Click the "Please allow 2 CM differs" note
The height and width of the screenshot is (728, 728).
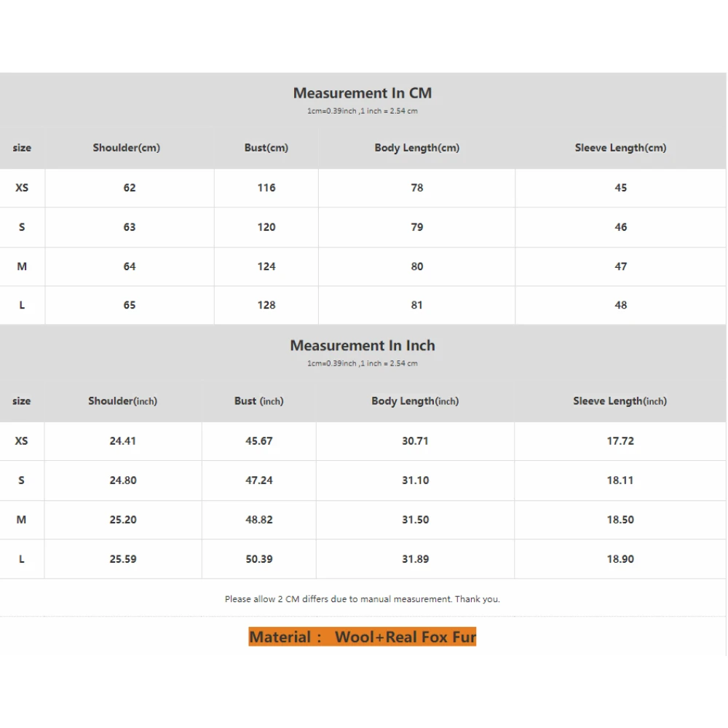pos(362,599)
